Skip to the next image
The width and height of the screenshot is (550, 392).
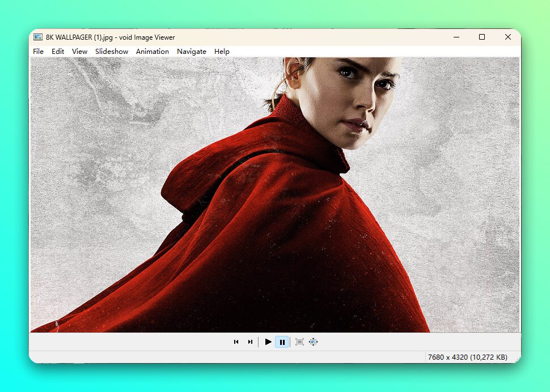coord(250,342)
